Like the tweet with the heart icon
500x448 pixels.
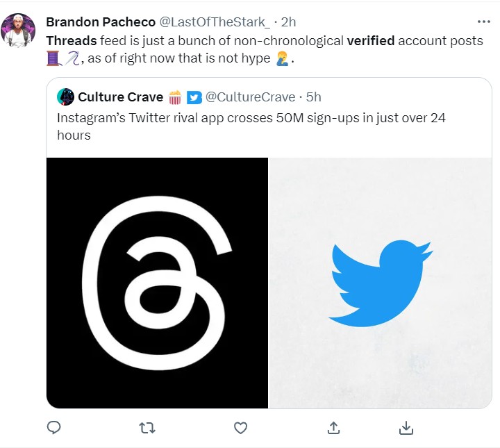[x=240, y=428]
